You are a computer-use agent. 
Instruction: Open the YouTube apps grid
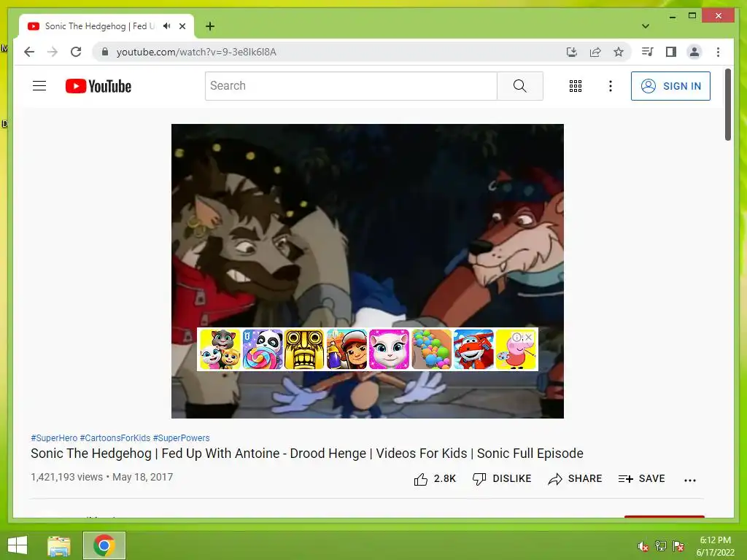pyautogui.click(x=576, y=86)
